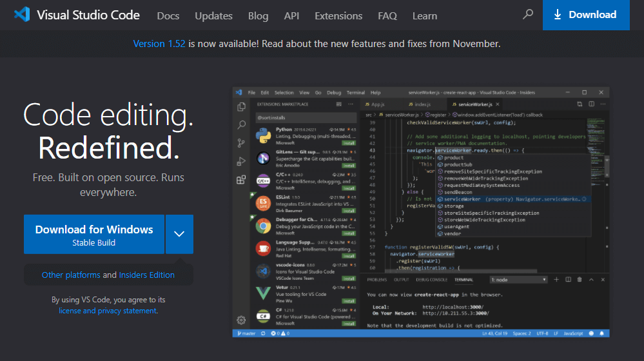Close the serviceWorker.js tab
Screen dimensions: 644x361
click(x=498, y=104)
